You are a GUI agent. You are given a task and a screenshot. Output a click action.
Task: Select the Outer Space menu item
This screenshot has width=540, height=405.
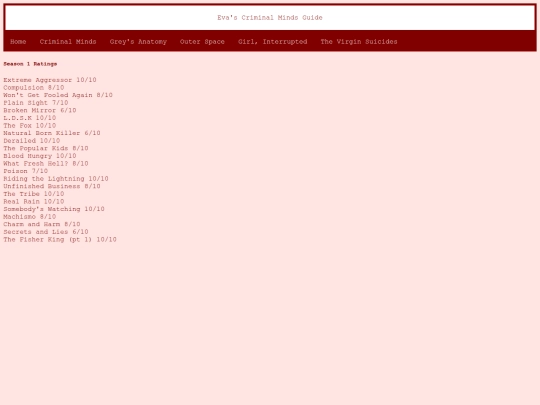[202, 42]
